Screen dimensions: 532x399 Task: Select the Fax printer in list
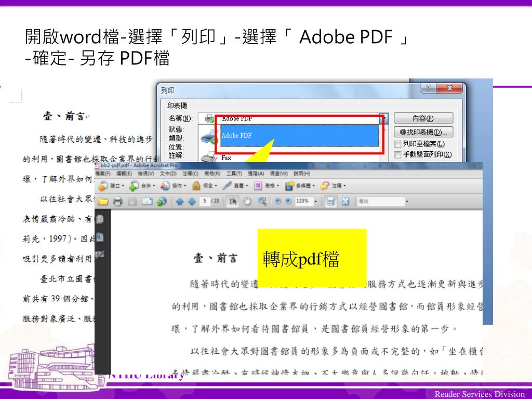click(x=227, y=158)
